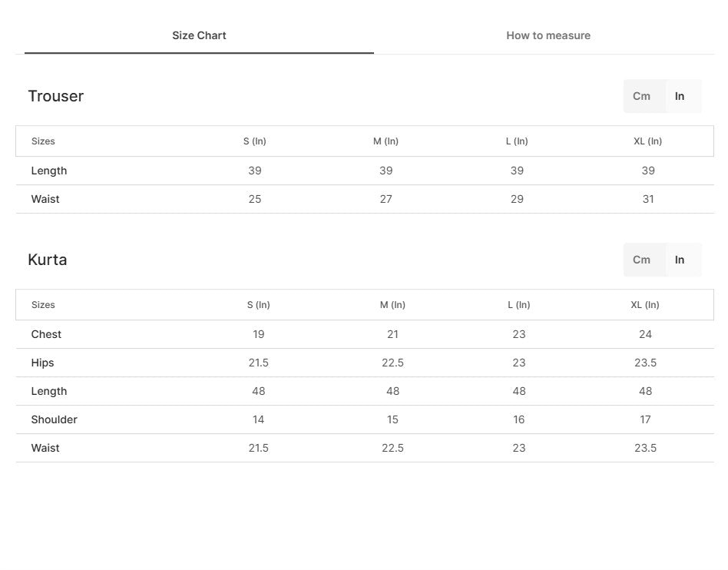Toggle Trouser units to Cm
This screenshot has width=728, height=570.
point(644,96)
